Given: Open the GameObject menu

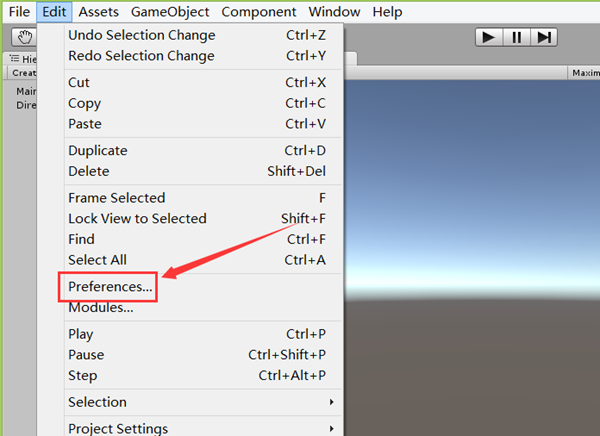Looking at the screenshot, I should (170, 12).
